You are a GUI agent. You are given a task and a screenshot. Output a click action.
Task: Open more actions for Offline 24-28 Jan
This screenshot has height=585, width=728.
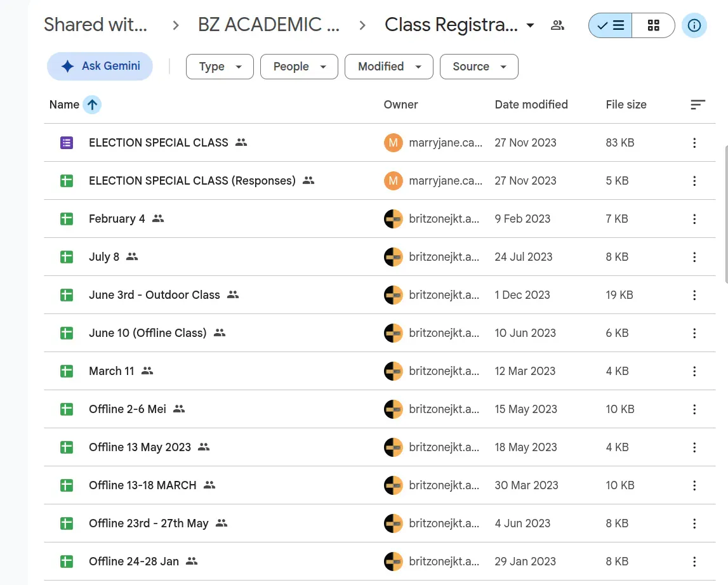point(694,562)
